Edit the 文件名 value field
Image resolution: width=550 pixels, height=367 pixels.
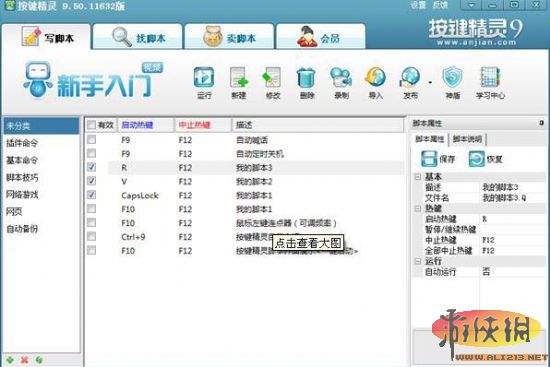coord(512,198)
